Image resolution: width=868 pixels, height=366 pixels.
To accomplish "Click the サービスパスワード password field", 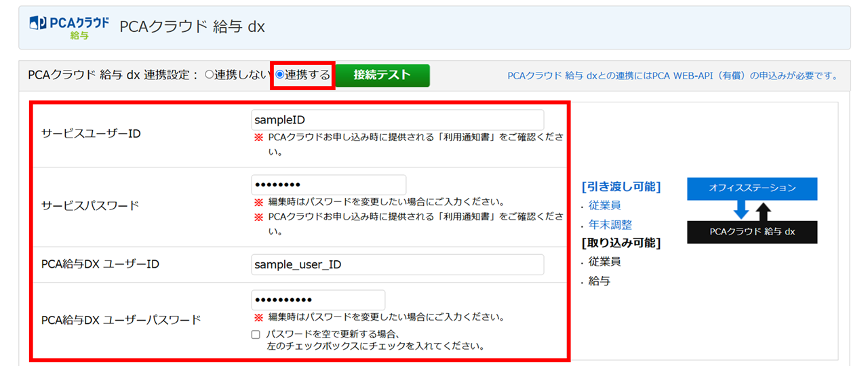I will (x=328, y=185).
